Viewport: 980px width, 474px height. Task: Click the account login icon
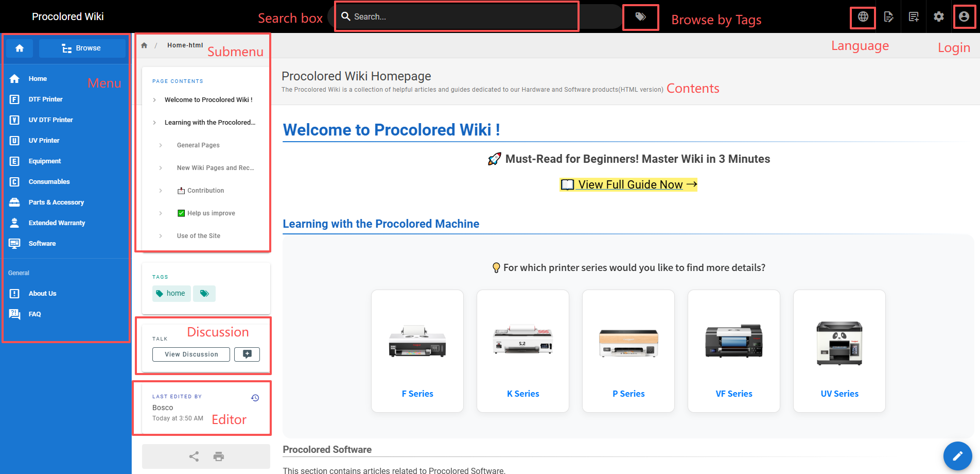964,16
